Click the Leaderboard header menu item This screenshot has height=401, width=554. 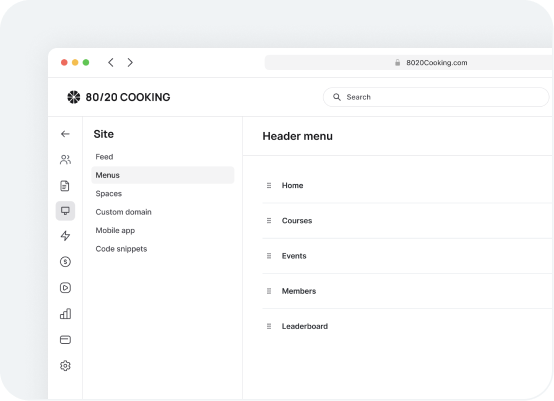point(305,326)
